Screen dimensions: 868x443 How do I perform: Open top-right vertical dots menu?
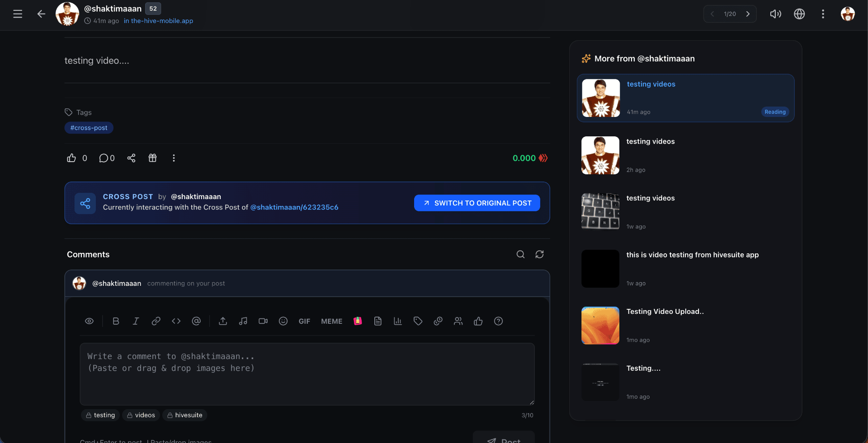click(x=823, y=14)
